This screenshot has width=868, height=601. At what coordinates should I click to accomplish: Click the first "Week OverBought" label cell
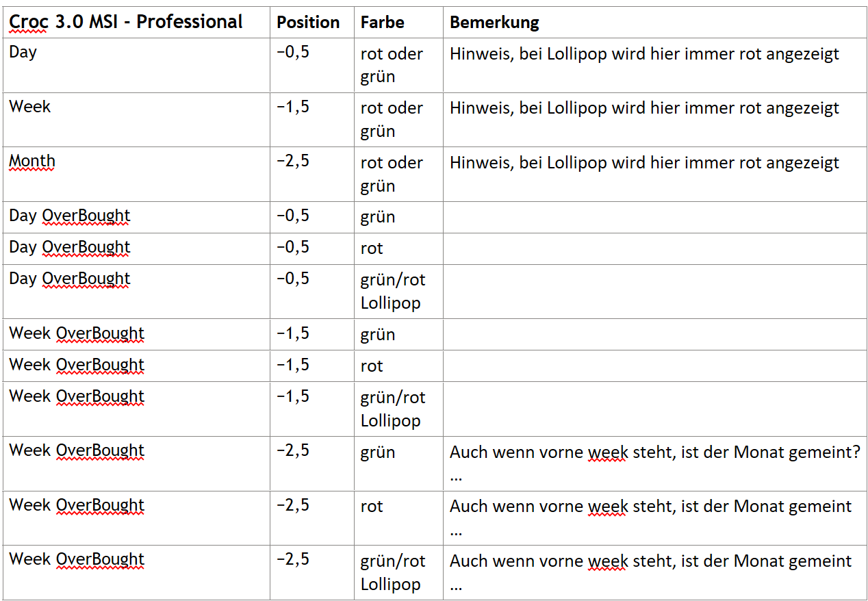pyautogui.click(x=77, y=334)
